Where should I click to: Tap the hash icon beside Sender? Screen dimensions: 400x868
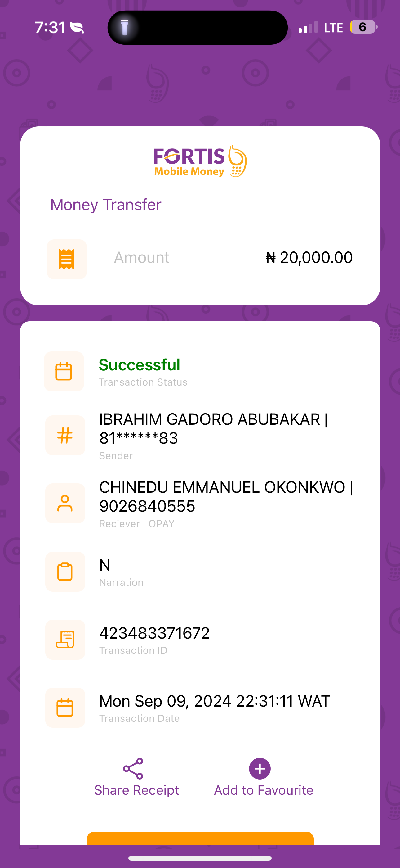tap(65, 435)
